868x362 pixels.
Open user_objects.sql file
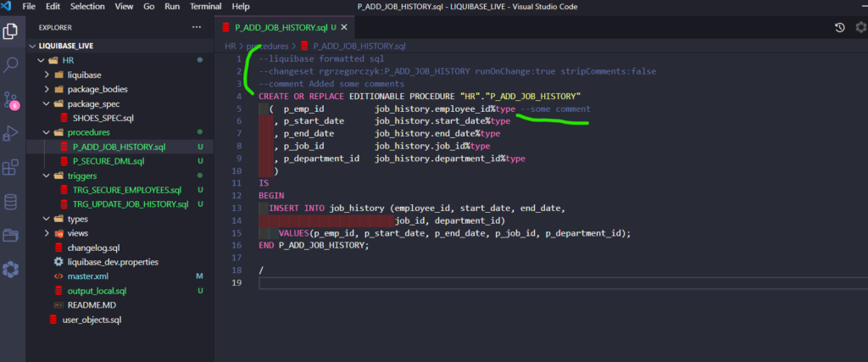120,320
